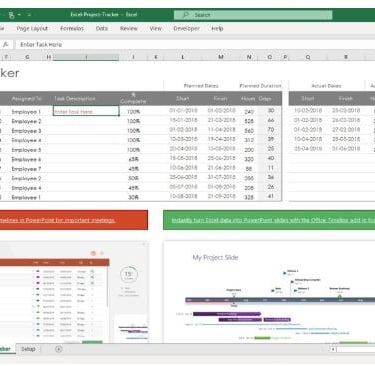Image resolution: width=375 pixels, height=366 pixels.
Task: Select the 240 hours cell
Action: click(x=249, y=112)
